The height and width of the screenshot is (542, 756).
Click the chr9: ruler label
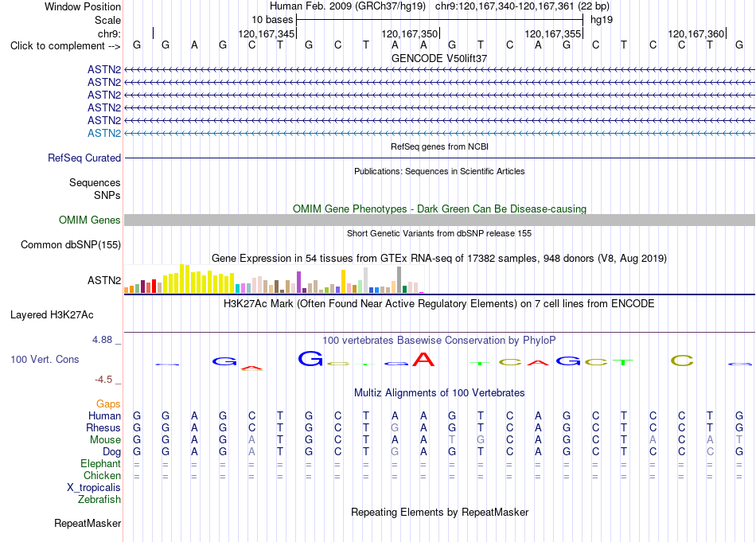point(110,33)
